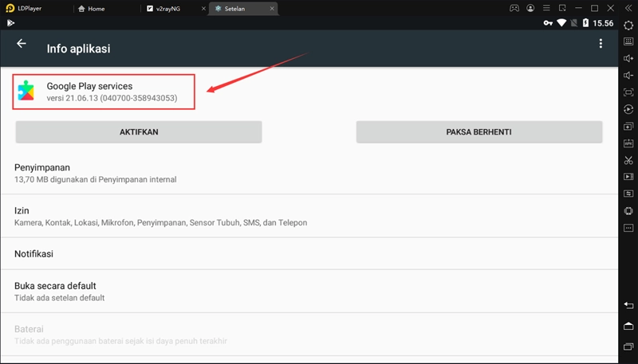Click the PAKSA BERHENTI button
Screen dimensions: 638x364
point(479,132)
